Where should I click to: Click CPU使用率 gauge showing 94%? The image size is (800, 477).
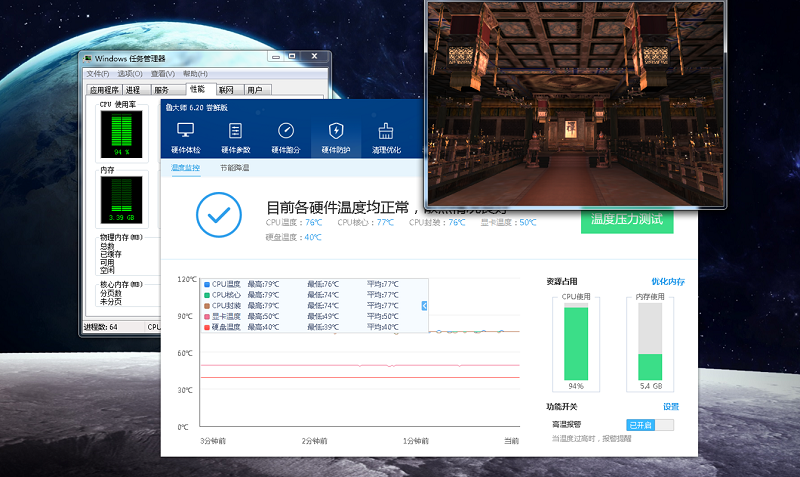tap(121, 134)
